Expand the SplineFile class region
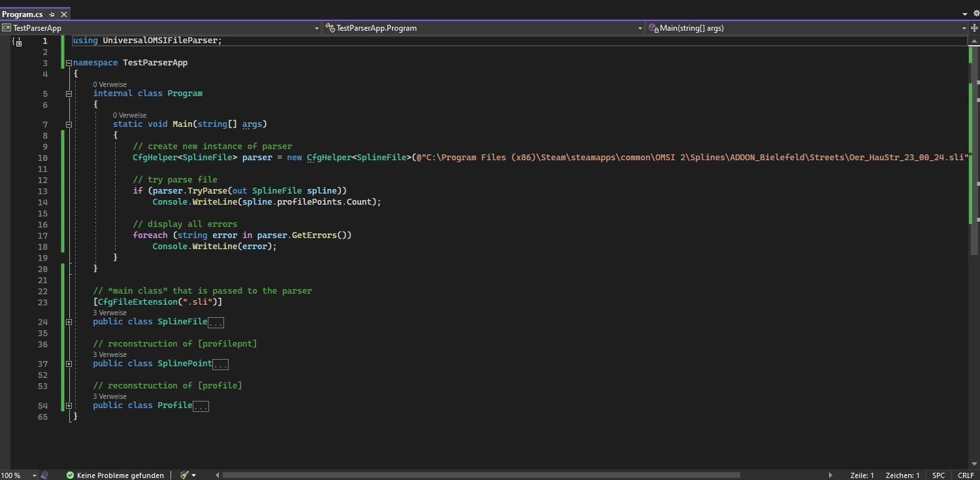This screenshot has height=480, width=980. (69, 322)
